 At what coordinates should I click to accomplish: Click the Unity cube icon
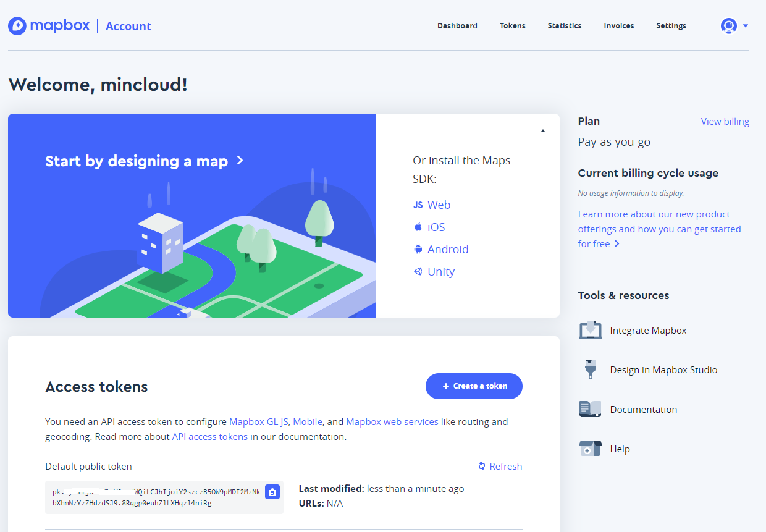coord(418,271)
